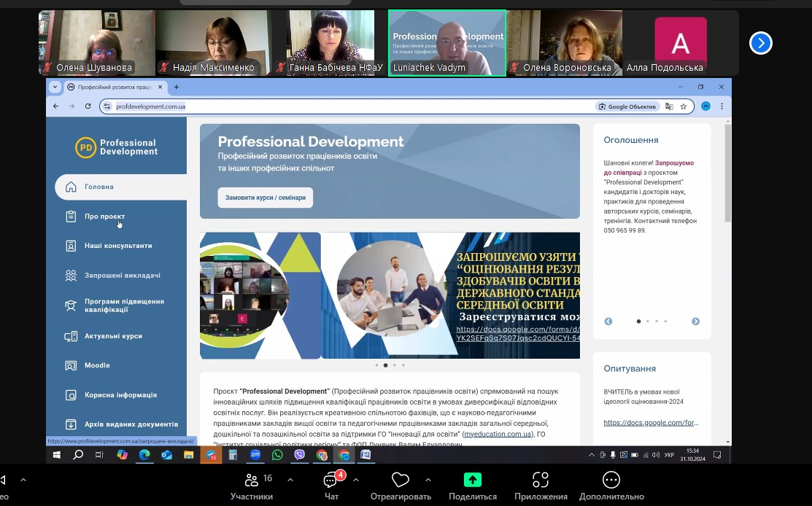The image size is (812, 506).
Task: Show the next announcement in Оголошення
Action: (x=695, y=322)
